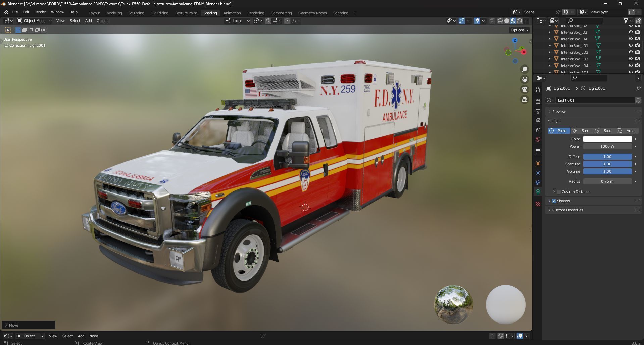The width and height of the screenshot is (644, 345).
Task: Switch to Wireframe viewport shading
Action: coord(500,21)
